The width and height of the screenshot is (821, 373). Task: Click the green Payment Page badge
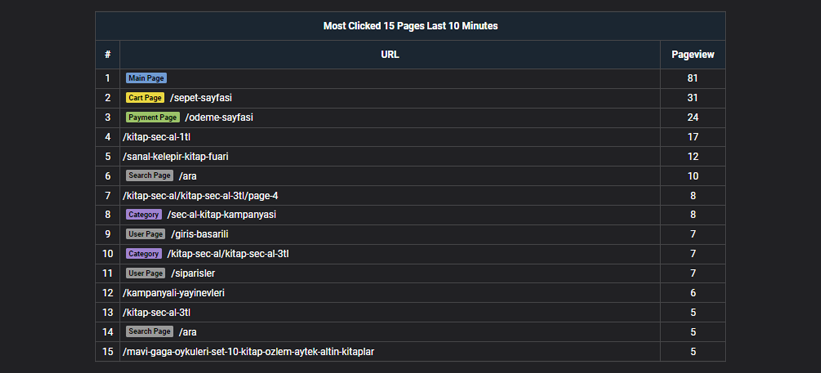(x=153, y=117)
